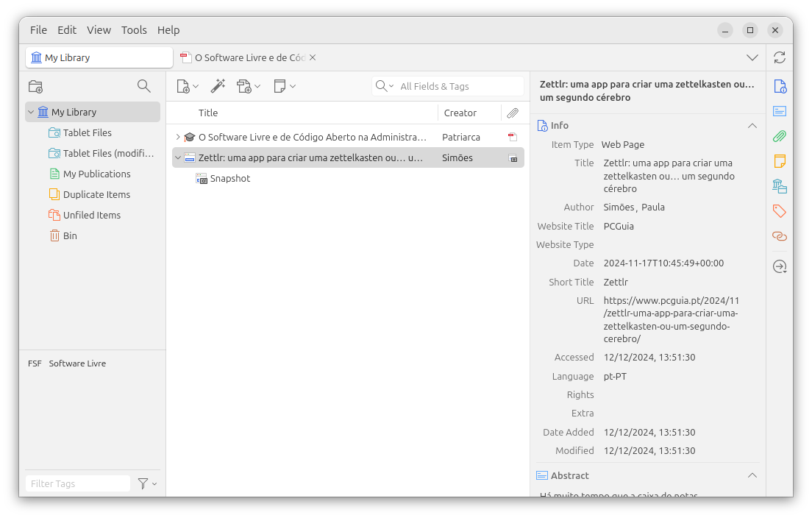This screenshot has height=518, width=812.
Task: Open the Help menu
Action: 168,30
